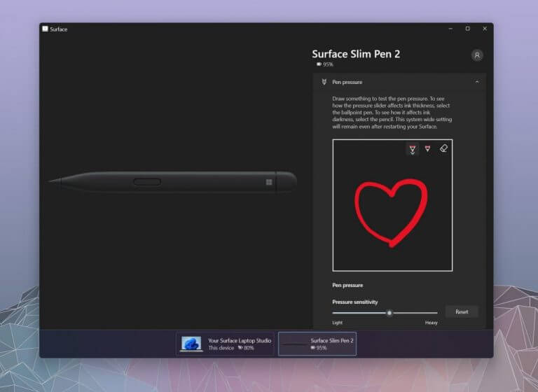Screen dimensions: 538x392
Task: Select the ballpoint pen tool
Action: 413,149
